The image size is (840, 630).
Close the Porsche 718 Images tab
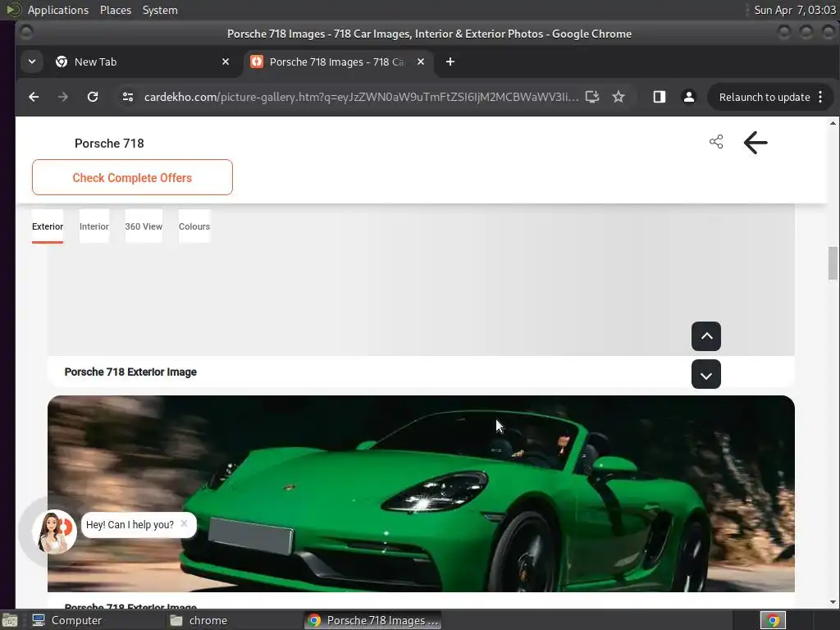point(421,62)
